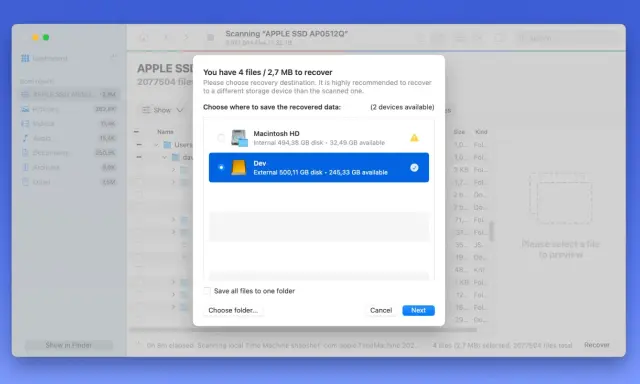This screenshot has width=640, height=384.
Task: Click the green maximize button of the window
Action: pos(46,38)
